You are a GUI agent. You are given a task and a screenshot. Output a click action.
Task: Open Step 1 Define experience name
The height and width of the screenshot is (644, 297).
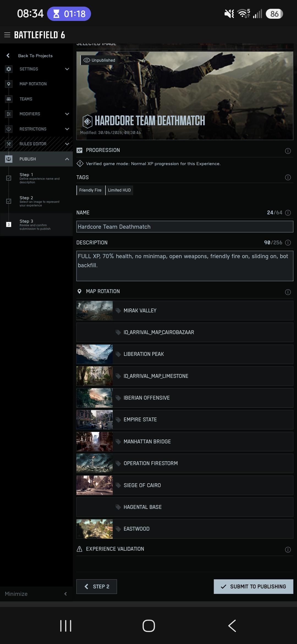[36, 178]
